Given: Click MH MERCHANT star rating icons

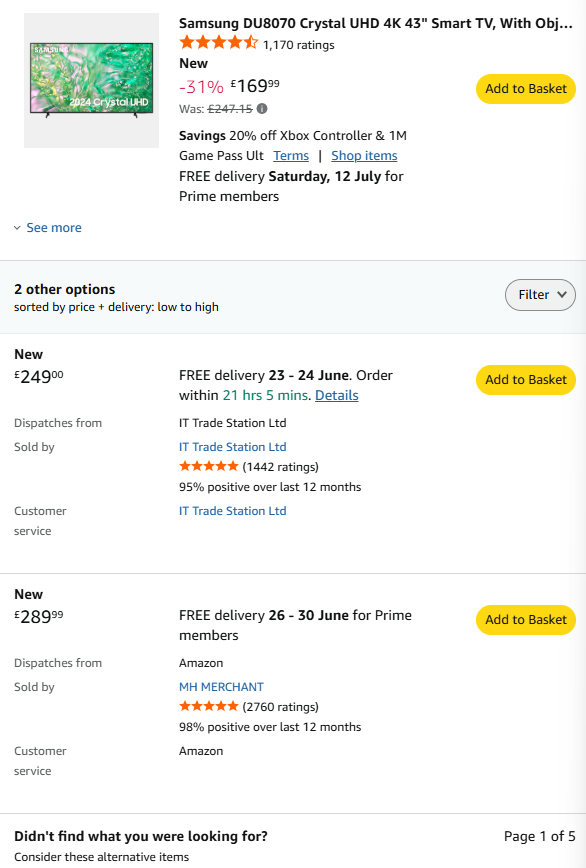Looking at the screenshot, I should coord(209,706).
